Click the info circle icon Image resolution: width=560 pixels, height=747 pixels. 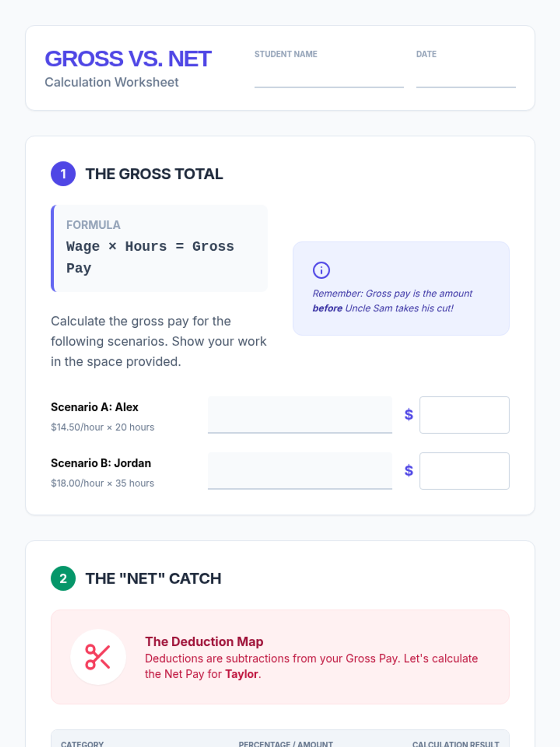321,270
